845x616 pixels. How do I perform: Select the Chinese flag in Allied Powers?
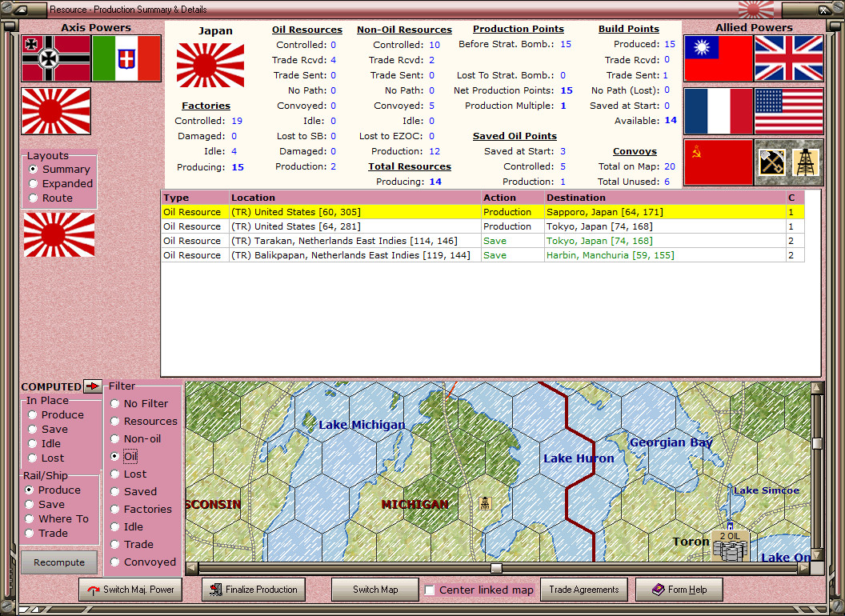click(719, 59)
